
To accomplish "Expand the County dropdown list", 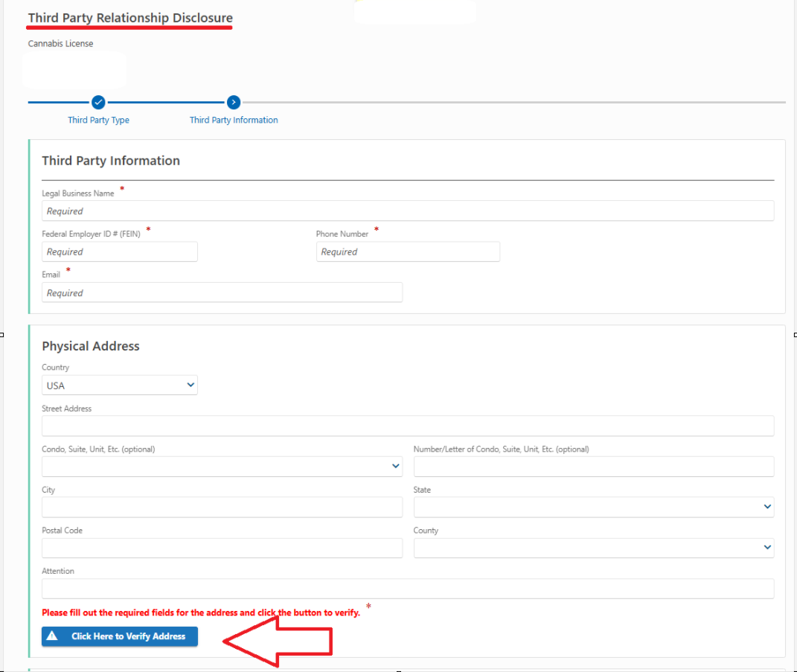I will click(593, 548).
